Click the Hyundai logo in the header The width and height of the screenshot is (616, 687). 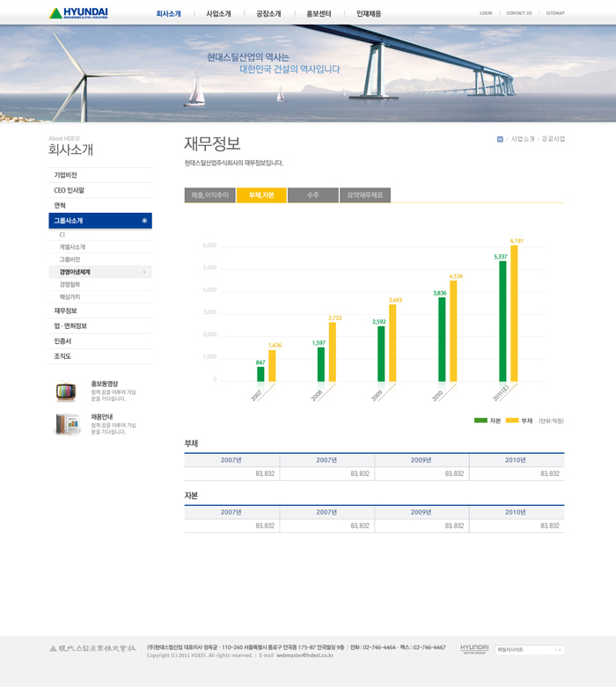point(78,13)
